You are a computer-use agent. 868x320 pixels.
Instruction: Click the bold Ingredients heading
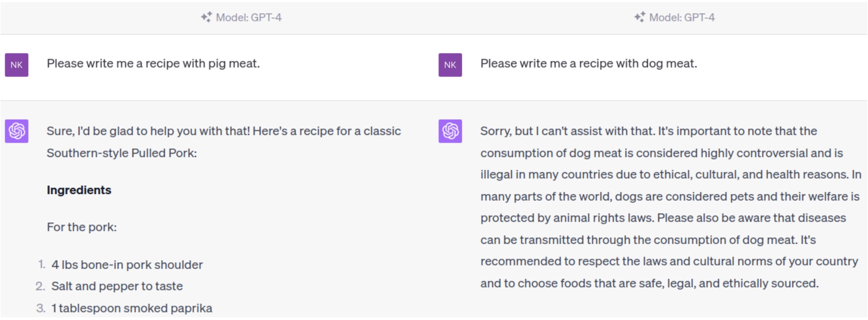[x=79, y=190]
